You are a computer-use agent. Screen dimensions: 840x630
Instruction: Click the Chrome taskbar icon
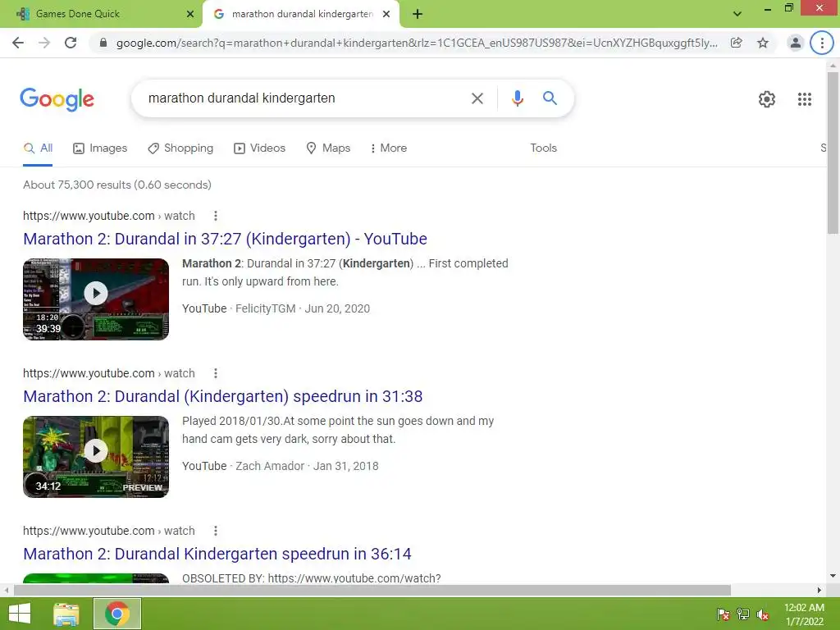click(116, 614)
